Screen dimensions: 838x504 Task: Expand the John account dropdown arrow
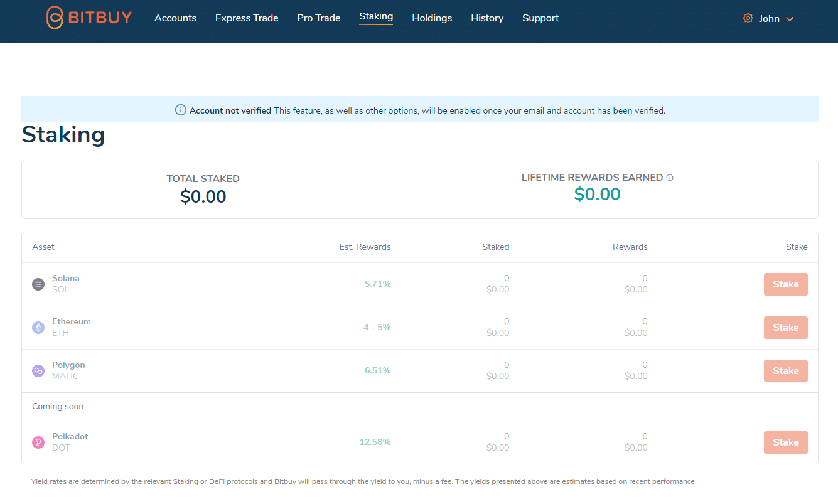pos(790,19)
